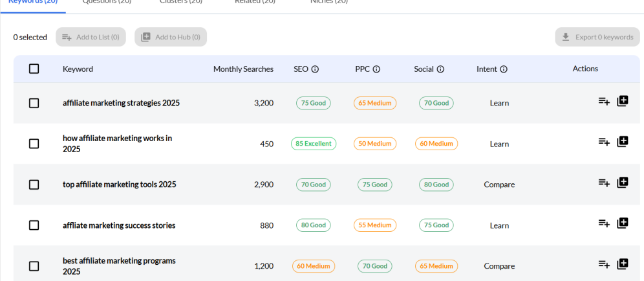Check the 'affiliate marketing strategies 2025' row checkbox
644x281 pixels.
(x=34, y=103)
